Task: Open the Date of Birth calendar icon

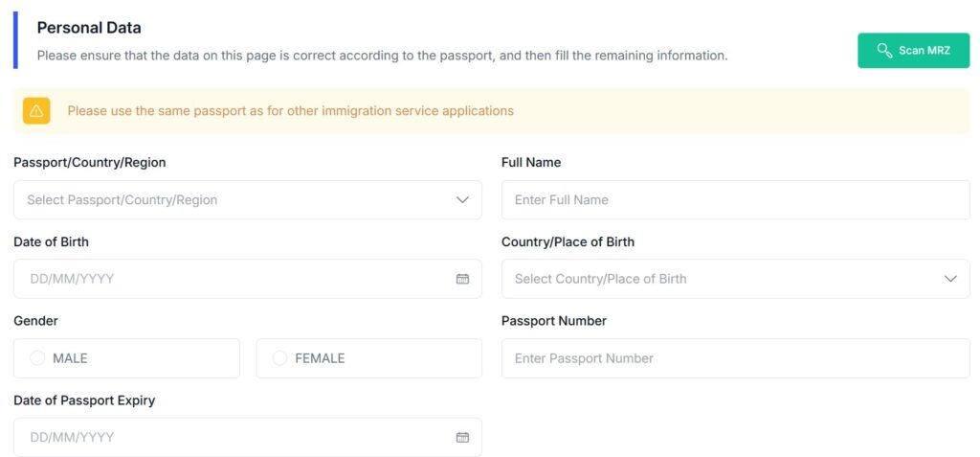Action: (x=462, y=279)
